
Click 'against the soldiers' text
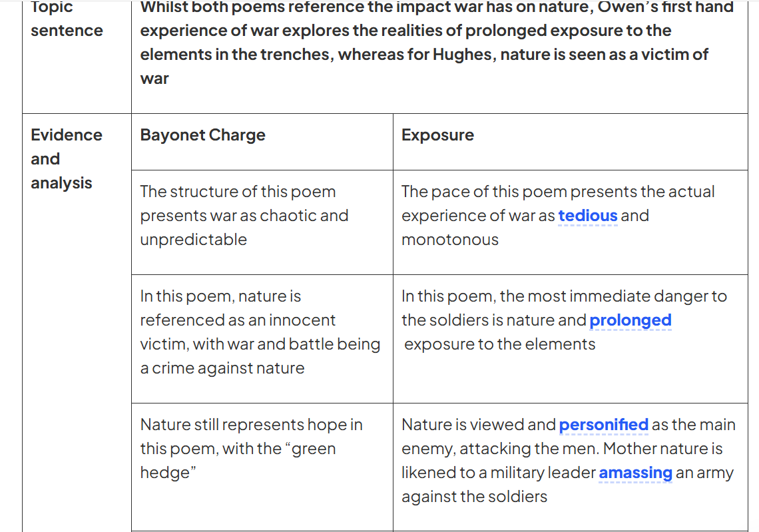474,497
